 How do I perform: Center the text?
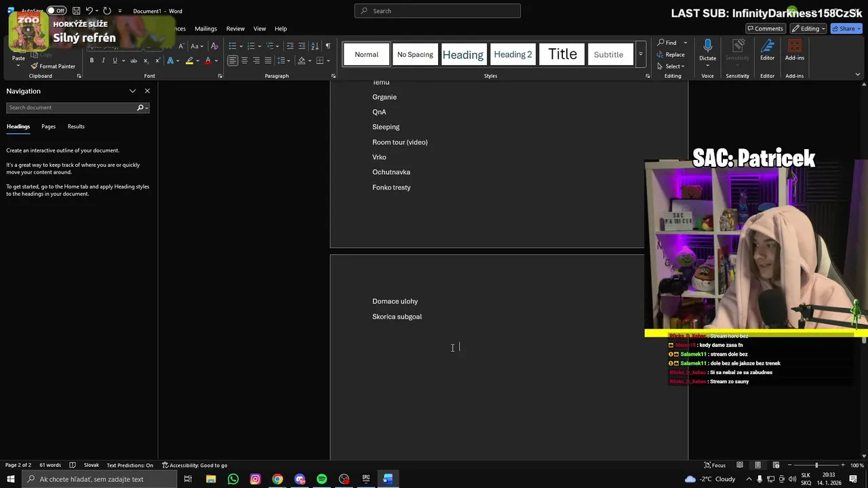(244, 60)
